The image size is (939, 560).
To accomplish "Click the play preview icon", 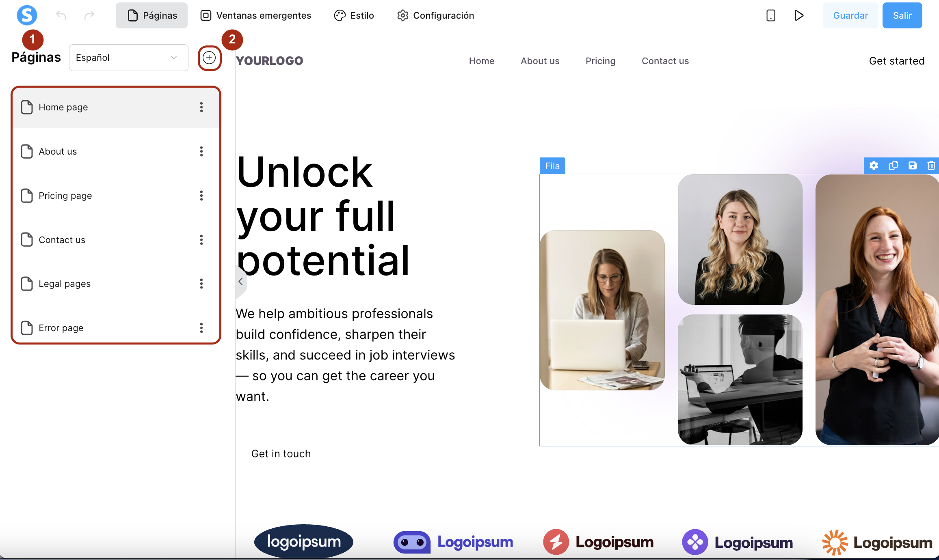I will (x=799, y=15).
